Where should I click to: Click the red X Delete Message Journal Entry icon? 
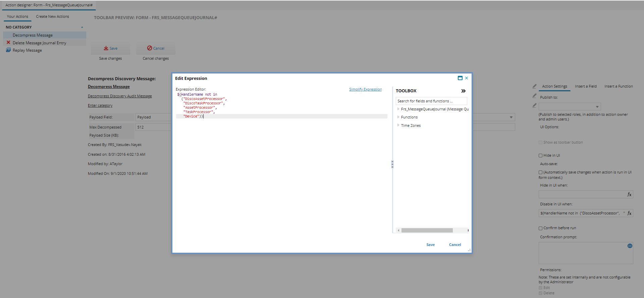point(8,43)
